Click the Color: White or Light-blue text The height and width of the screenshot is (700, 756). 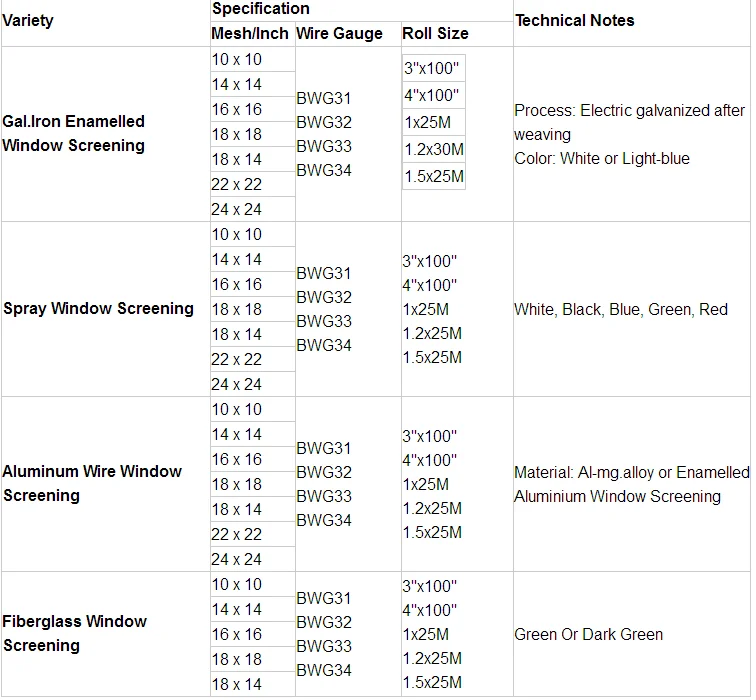coord(601,158)
